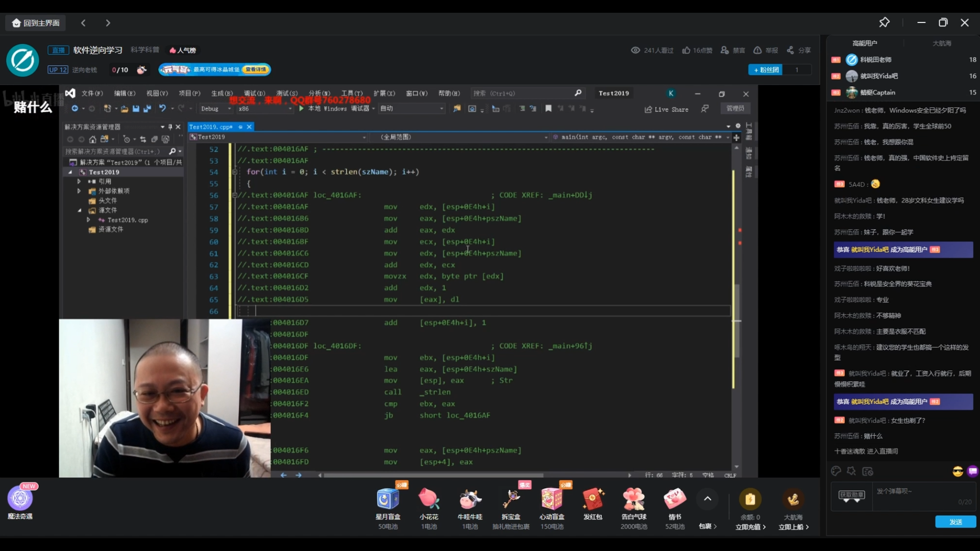Click the 16点赞 like button
The height and width of the screenshot is (551, 980).
point(697,50)
